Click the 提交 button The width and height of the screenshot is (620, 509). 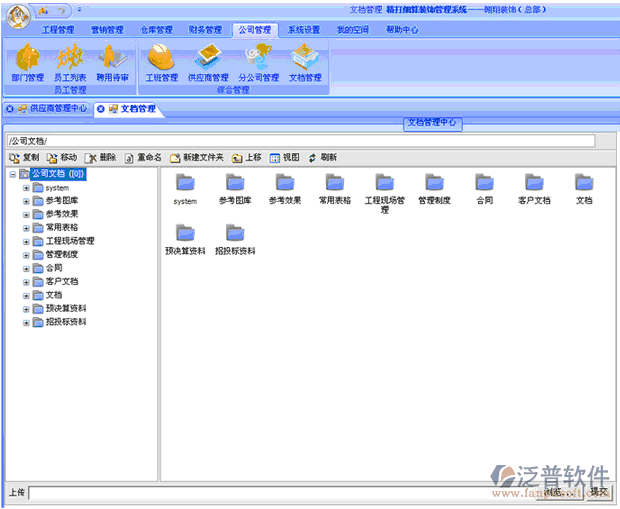pyautogui.click(x=598, y=492)
